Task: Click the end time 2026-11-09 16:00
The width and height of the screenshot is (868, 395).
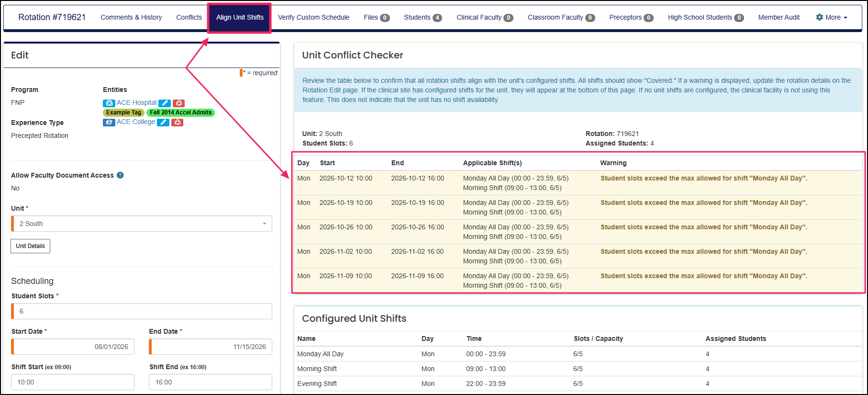Action: pyautogui.click(x=417, y=276)
